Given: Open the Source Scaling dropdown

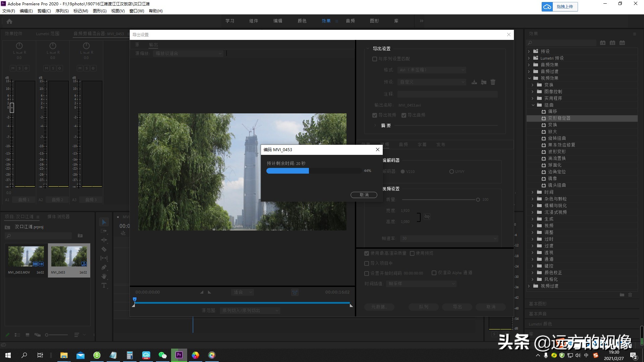Looking at the screenshot, I should (188, 53).
